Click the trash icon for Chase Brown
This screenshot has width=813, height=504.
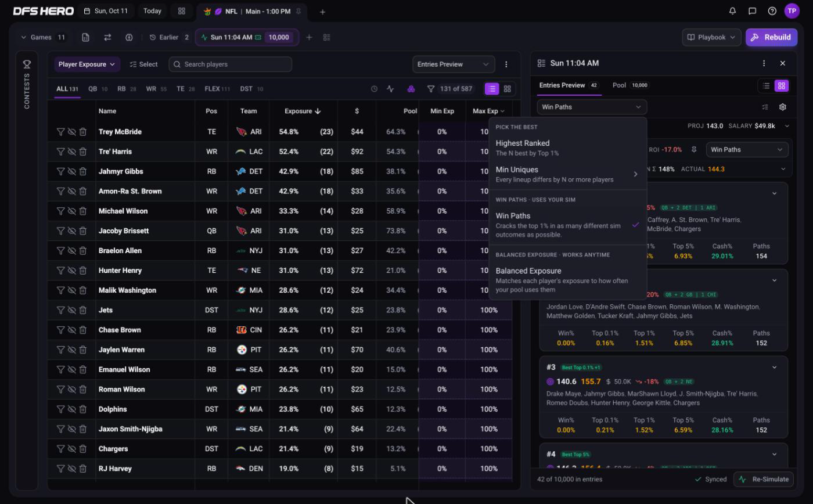83,330
